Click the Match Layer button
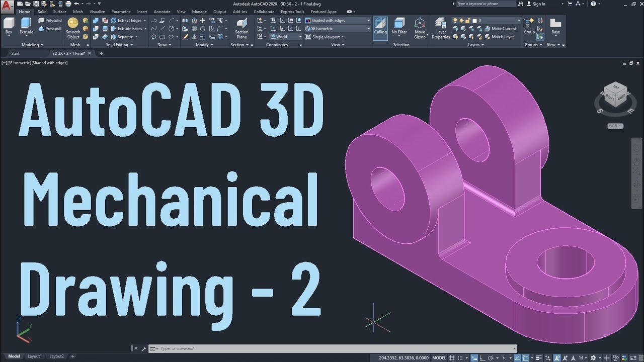Viewport: 644px width, 362px height. 500,37
